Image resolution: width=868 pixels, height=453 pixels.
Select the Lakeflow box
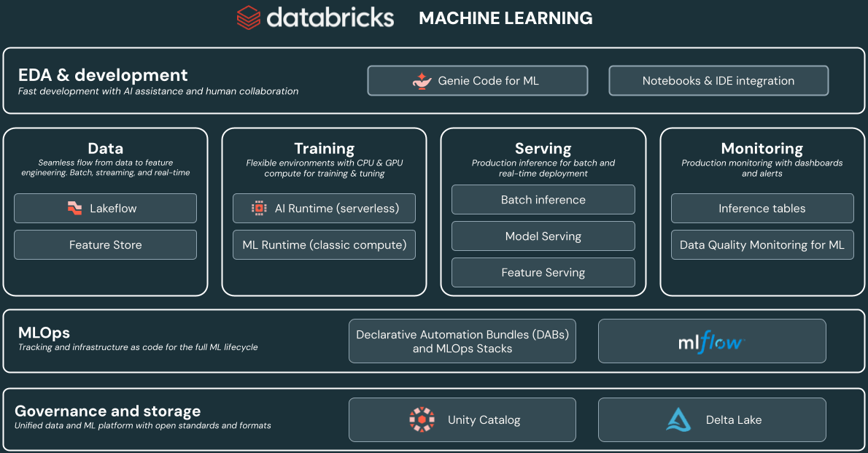105,208
